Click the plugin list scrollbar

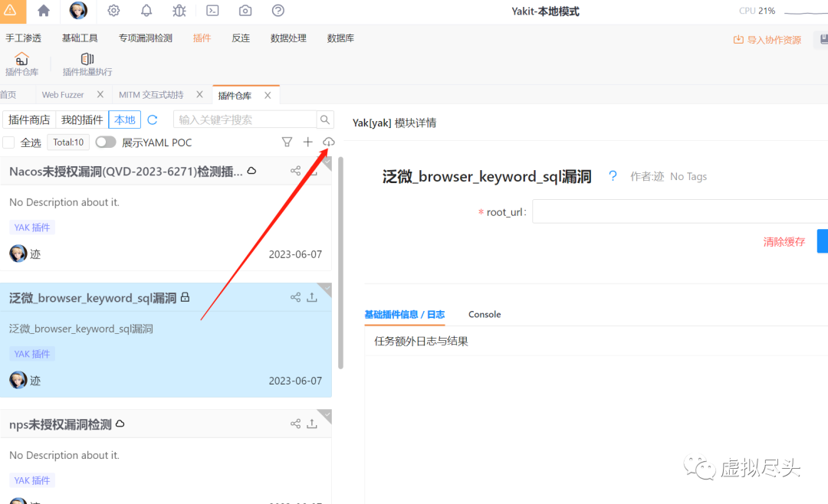pos(340,263)
